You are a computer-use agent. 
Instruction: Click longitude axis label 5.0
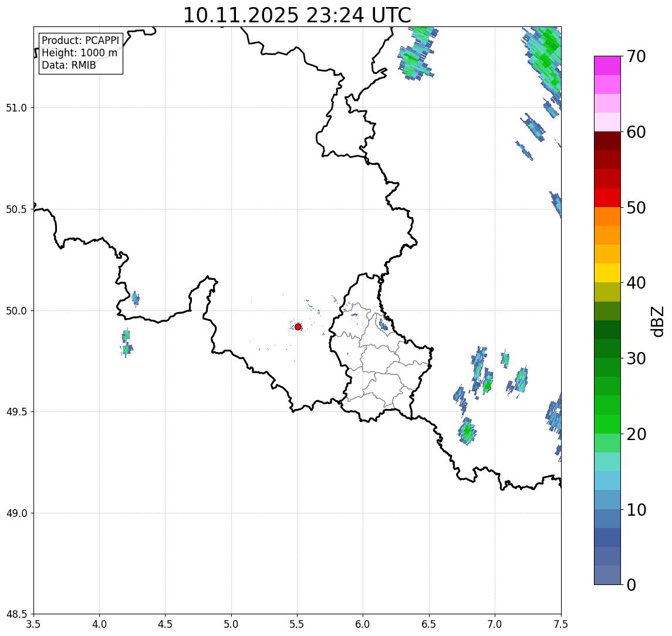(231, 624)
